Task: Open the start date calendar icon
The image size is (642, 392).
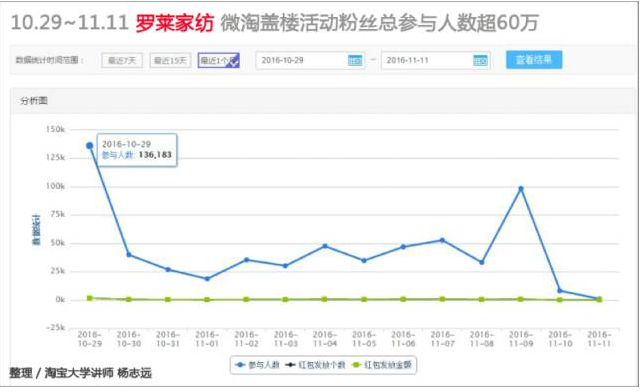Action: [355, 61]
